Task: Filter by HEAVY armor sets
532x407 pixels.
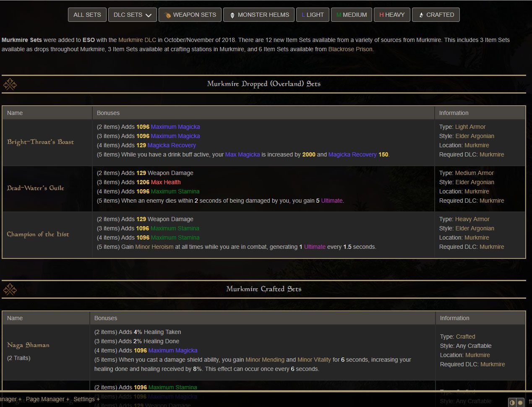Action: tap(392, 15)
